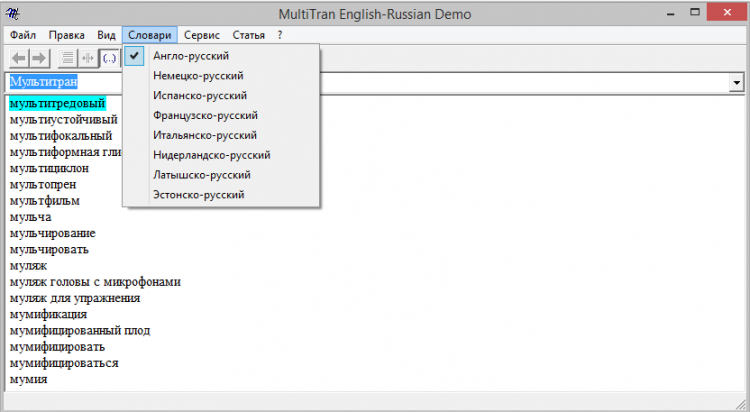
Task: Select the entry мультфильм
Action: coord(44,201)
